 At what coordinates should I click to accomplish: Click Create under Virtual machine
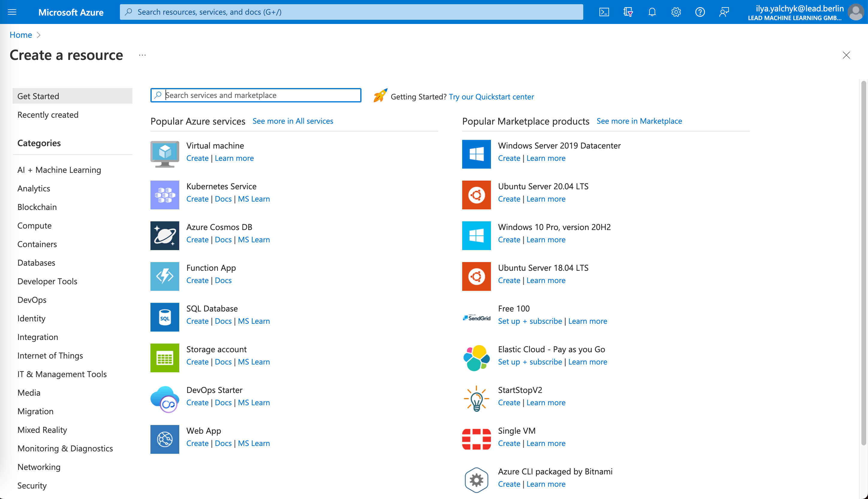click(197, 158)
